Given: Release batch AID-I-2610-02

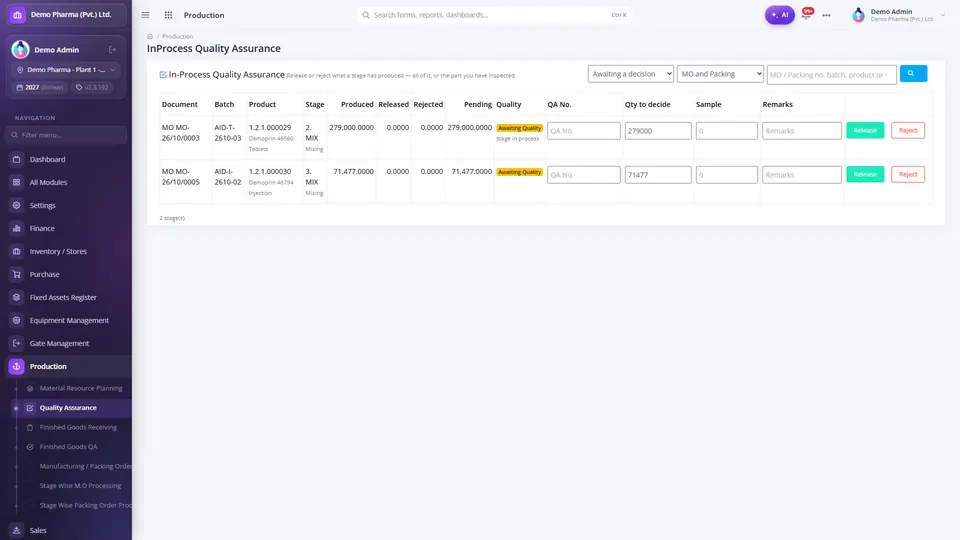Looking at the screenshot, I should [865, 174].
